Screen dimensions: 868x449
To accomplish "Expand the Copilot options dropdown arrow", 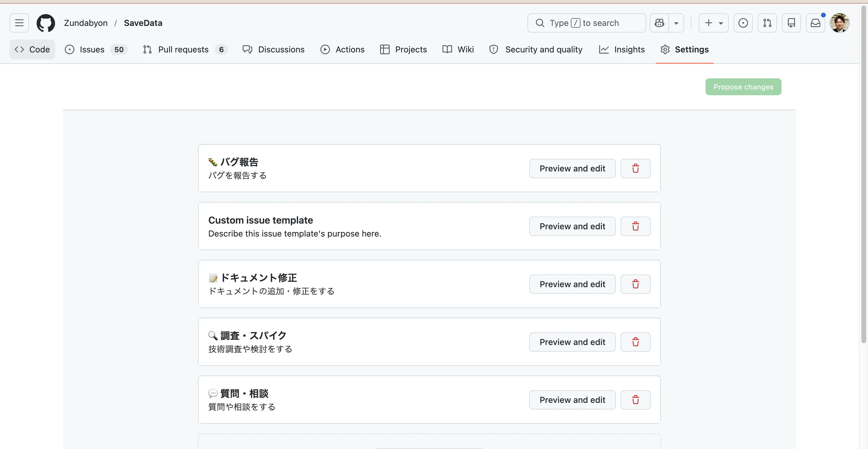I will [x=676, y=23].
